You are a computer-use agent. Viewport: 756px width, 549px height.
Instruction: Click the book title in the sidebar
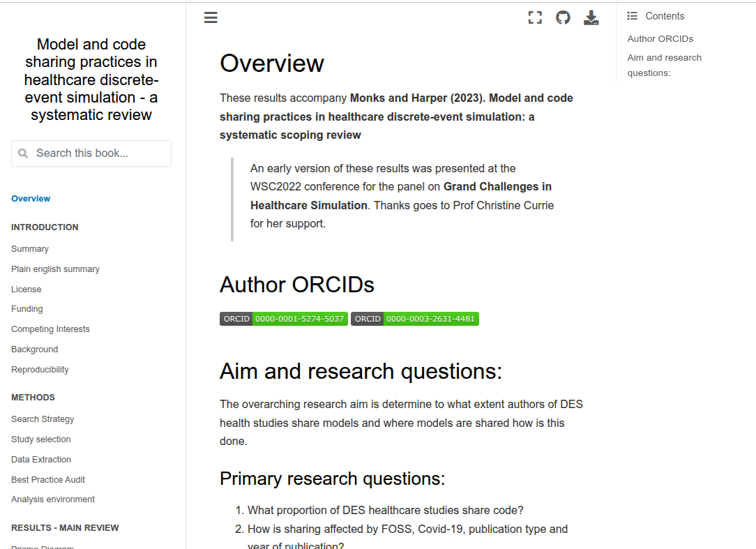[x=91, y=80]
